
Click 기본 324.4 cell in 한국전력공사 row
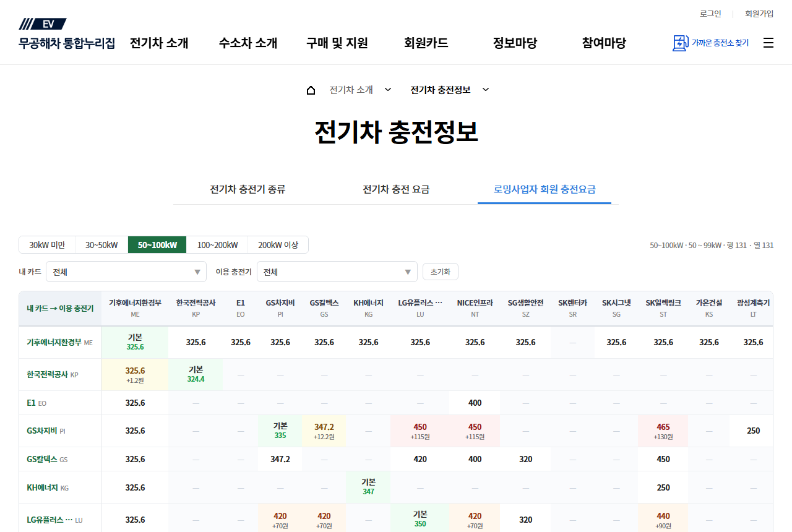click(196, 374)
